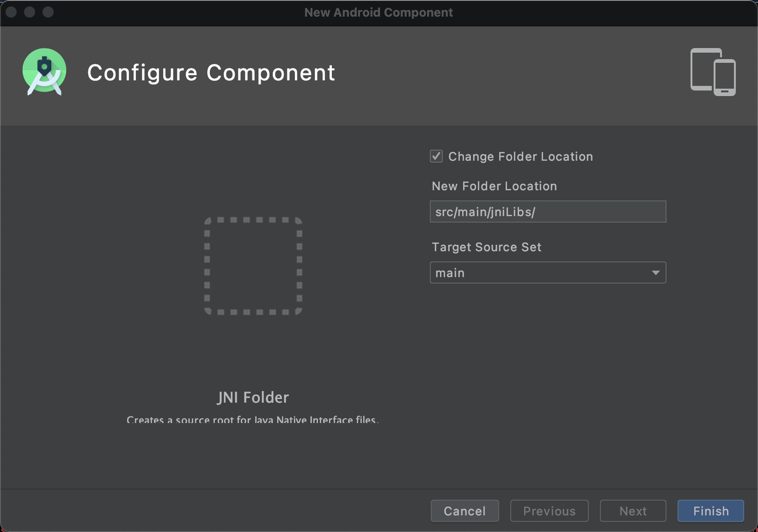Click the JNI Folder title text
The width and height of the screenshot is (758, 532).
click(253, 397)
